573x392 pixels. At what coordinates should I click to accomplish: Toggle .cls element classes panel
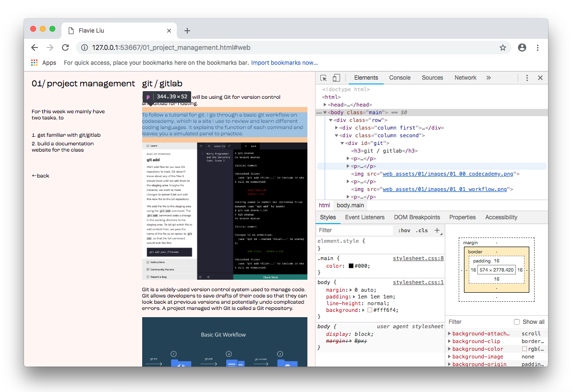422,230
